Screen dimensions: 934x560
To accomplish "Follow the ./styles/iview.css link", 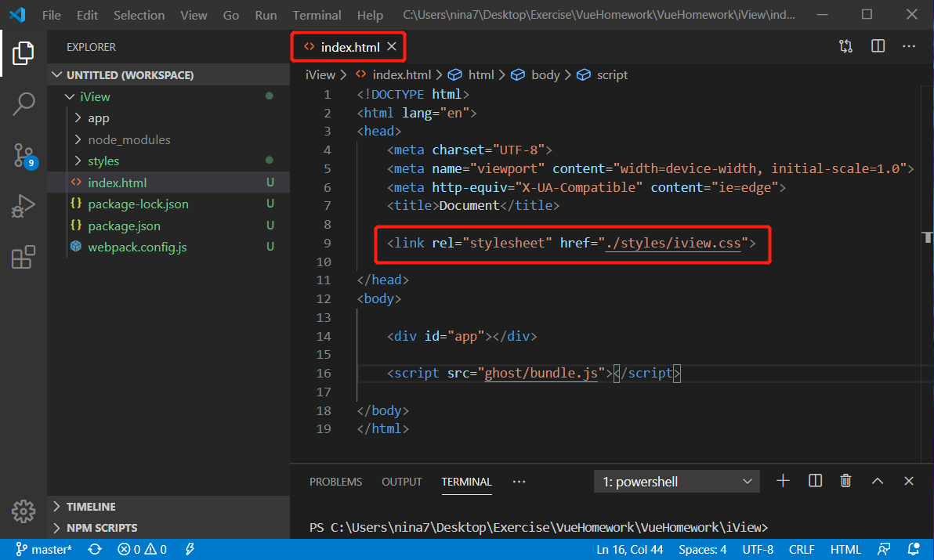I will tap(672, 244).
